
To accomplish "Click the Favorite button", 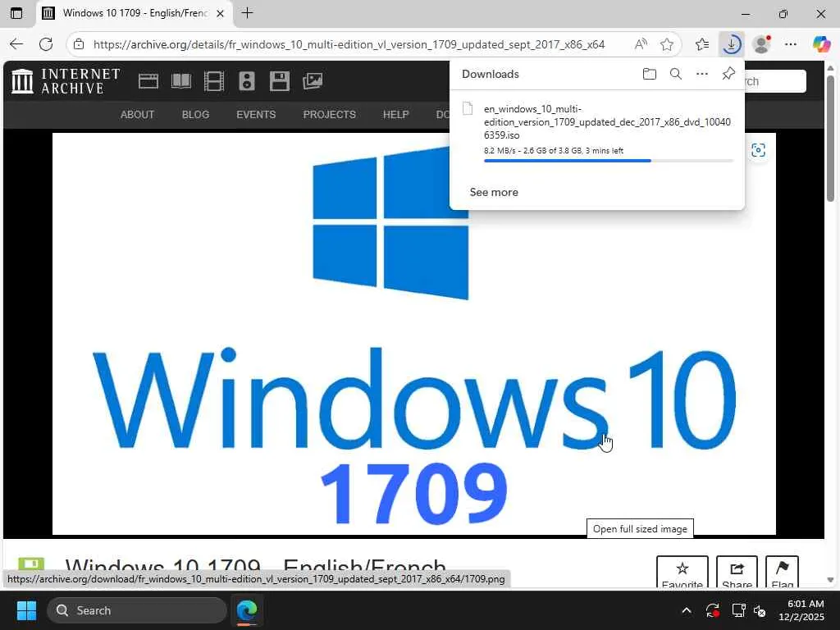I will pyautogui.click(x=682, y=572).
